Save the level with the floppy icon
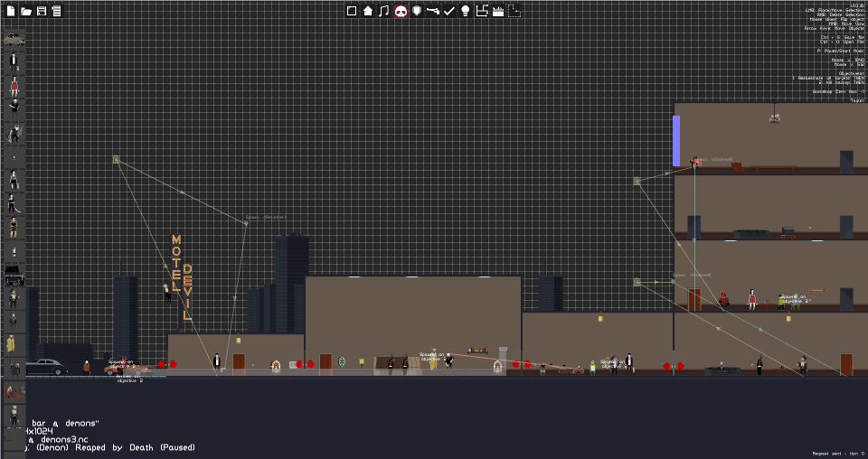The width and height of the screenshot is (868, 459). pos(42,11)
